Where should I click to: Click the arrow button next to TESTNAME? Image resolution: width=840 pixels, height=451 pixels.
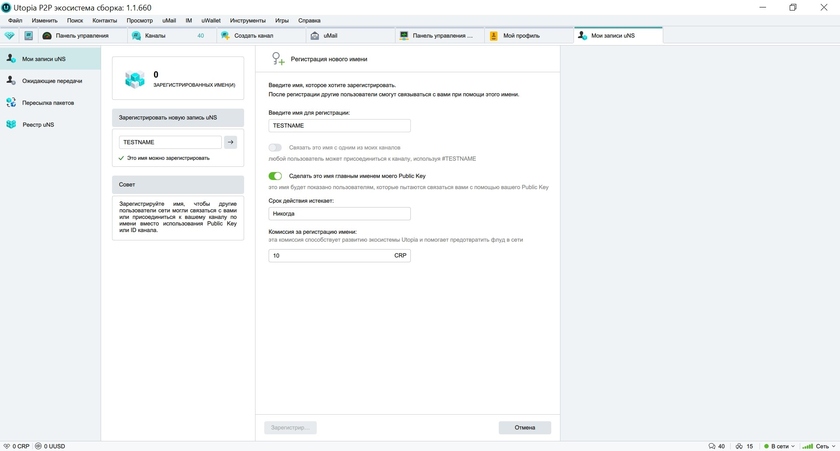230,142
